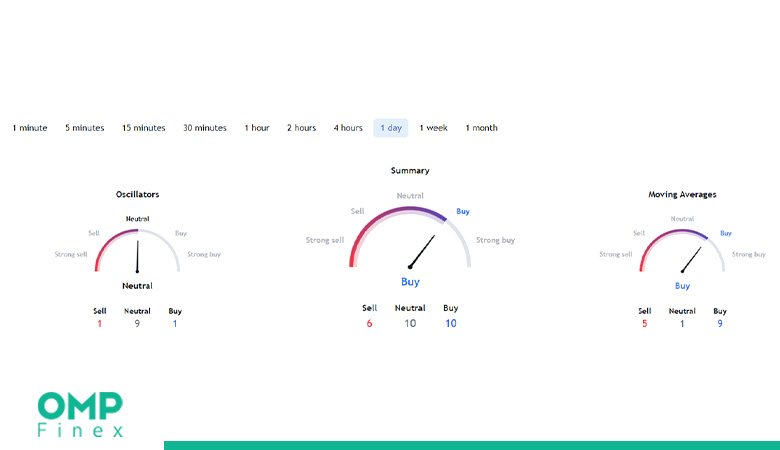Click the blue Buy label on Summary arc
The width and height of the screenshot is (780, 450).
coord(463,211)
